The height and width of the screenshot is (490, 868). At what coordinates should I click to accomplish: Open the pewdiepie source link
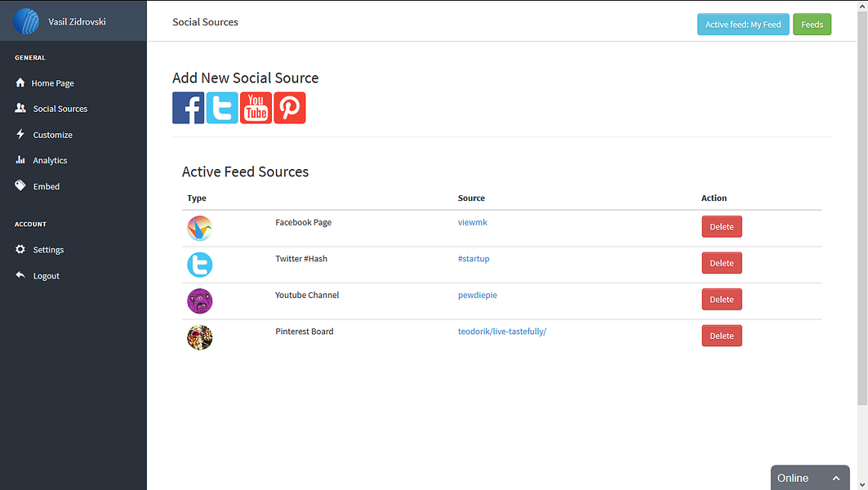[x=478, y=295]
